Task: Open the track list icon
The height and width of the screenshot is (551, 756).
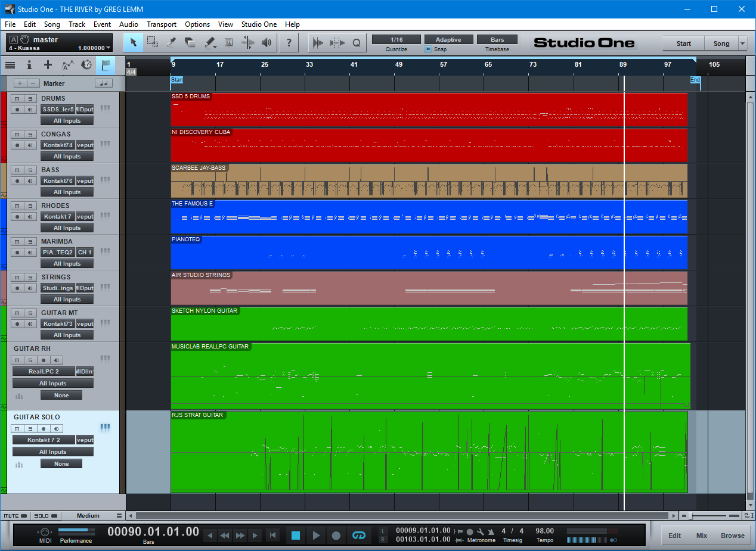Action: coord(10,65)
